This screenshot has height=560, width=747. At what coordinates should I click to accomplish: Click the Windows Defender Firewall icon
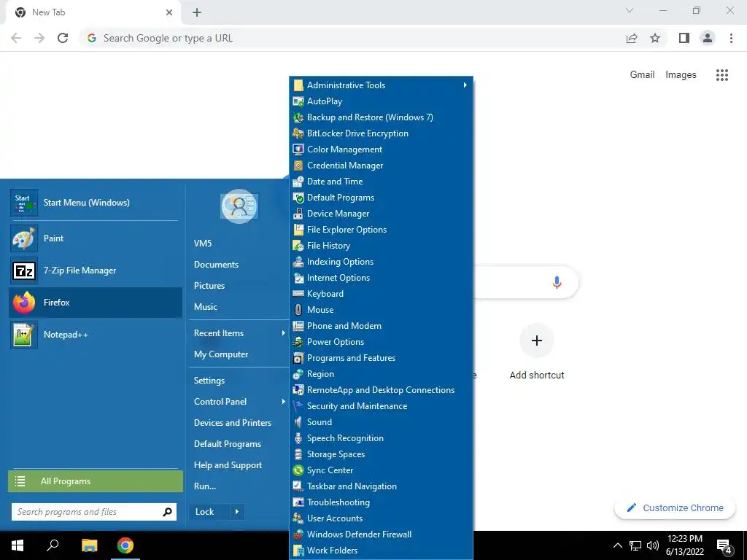298,534
